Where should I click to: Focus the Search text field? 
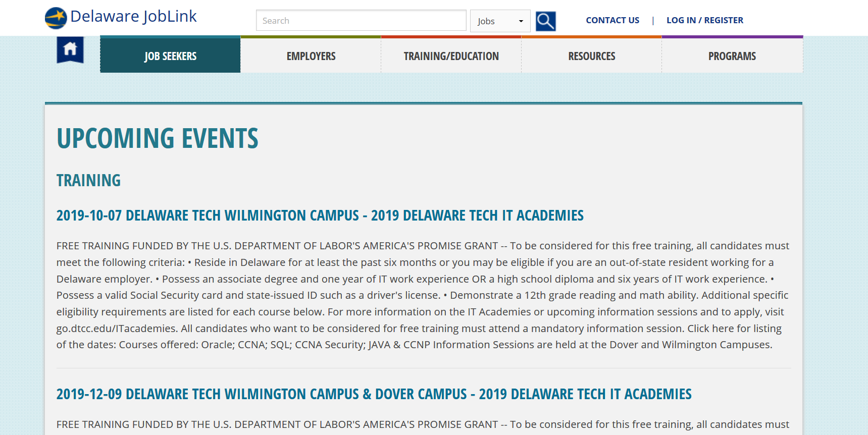click(361, 21)
